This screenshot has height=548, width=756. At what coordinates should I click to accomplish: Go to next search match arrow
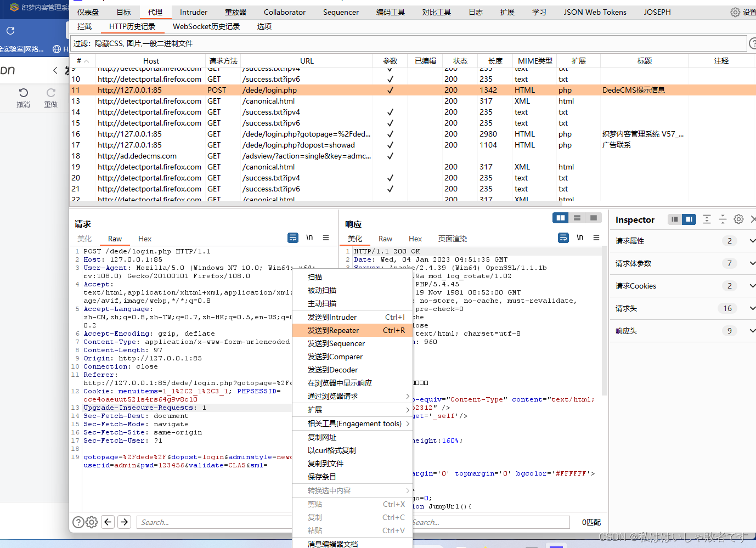point(125,522)
